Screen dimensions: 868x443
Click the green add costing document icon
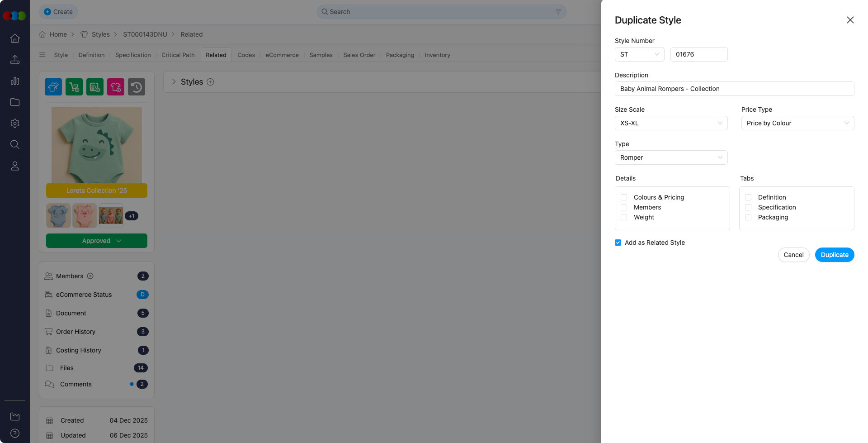[x=94, y=87]
